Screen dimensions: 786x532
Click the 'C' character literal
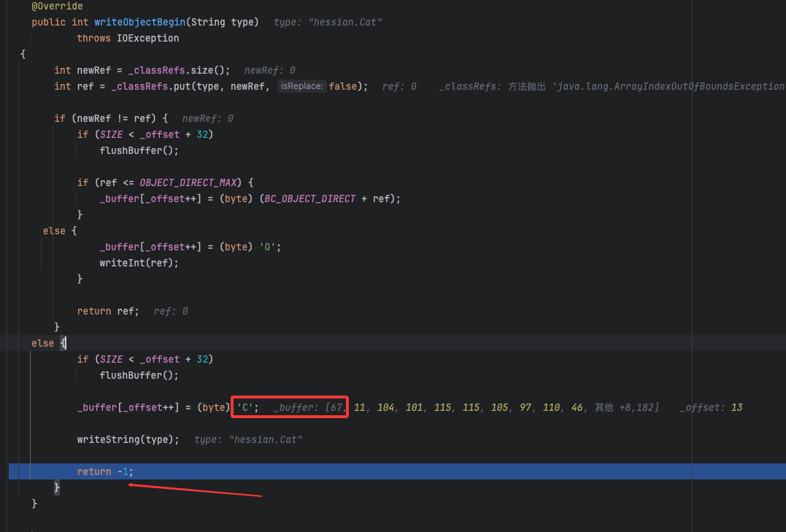coord(245,407)
